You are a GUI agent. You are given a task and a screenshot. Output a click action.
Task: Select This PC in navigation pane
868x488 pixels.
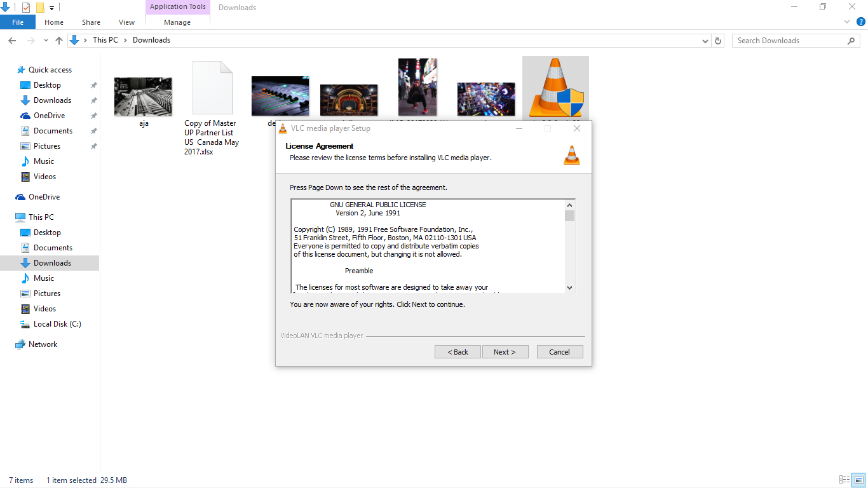click(41, 217)
